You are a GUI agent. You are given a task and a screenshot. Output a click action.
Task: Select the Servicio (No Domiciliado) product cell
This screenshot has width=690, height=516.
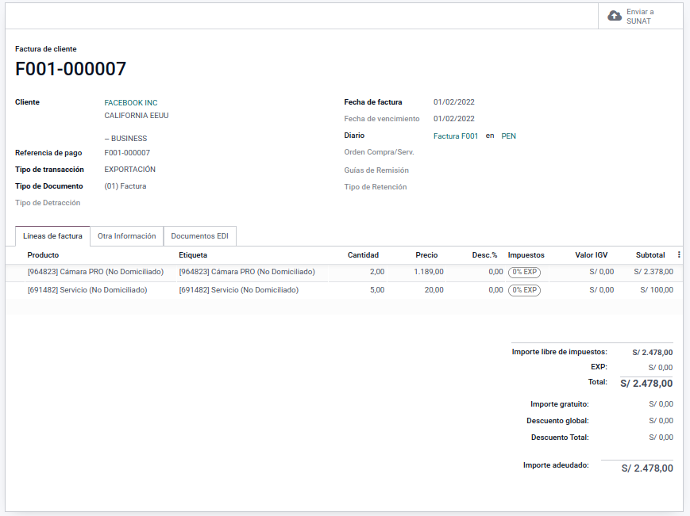pos(87,290)
